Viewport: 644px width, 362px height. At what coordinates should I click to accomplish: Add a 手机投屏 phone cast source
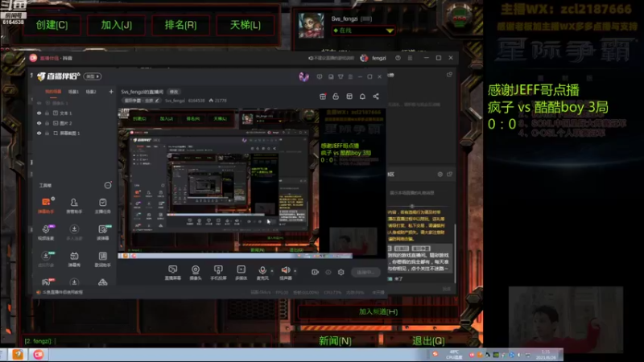pos(218,273)
